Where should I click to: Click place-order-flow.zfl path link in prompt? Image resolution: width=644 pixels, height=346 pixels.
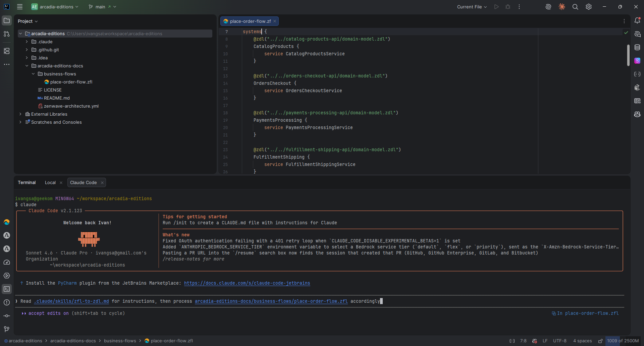[271, 301]
